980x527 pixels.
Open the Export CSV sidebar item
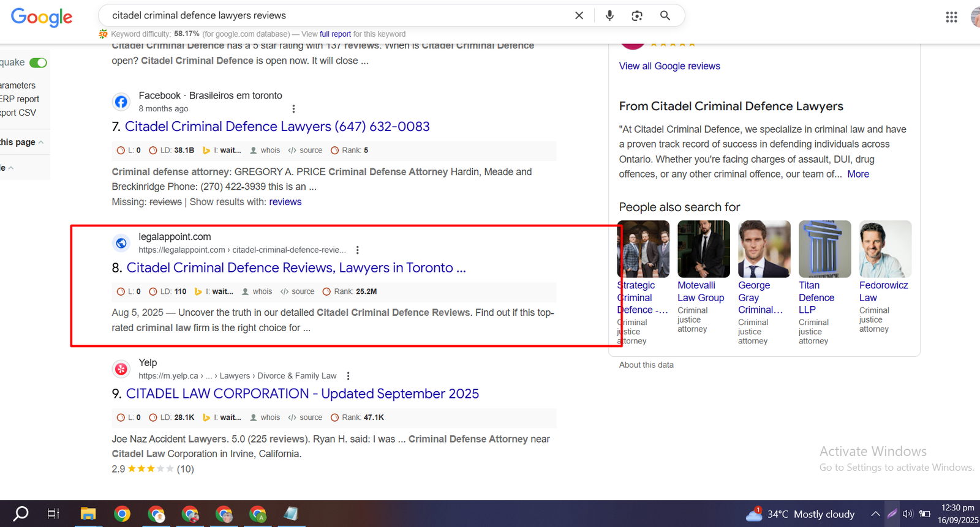(18, 113)
